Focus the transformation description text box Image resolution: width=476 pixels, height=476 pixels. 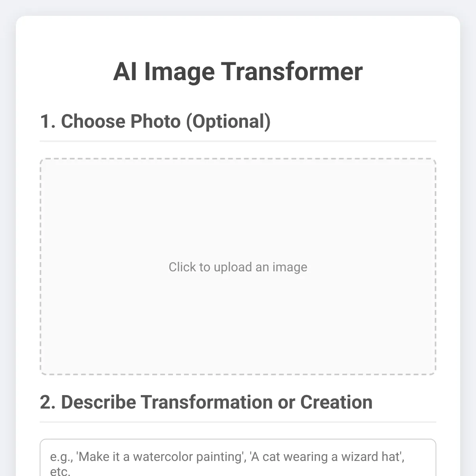tap(238, 462)
